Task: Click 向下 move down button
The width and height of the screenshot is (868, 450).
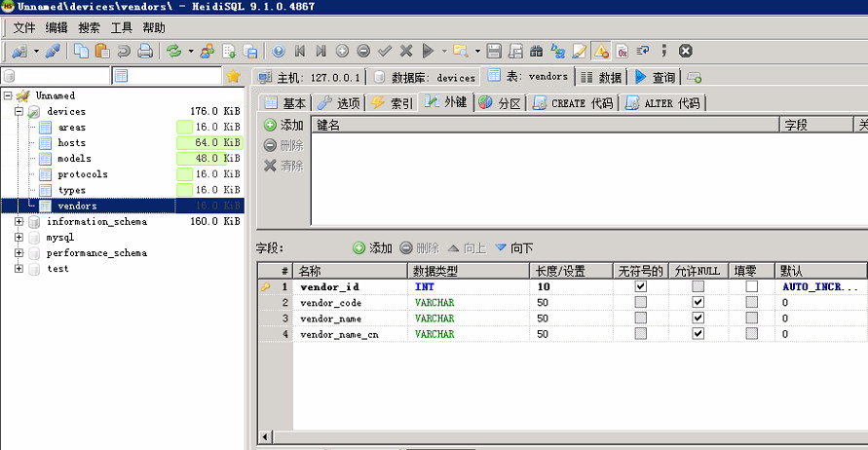Action: click(x=514, y=248)
